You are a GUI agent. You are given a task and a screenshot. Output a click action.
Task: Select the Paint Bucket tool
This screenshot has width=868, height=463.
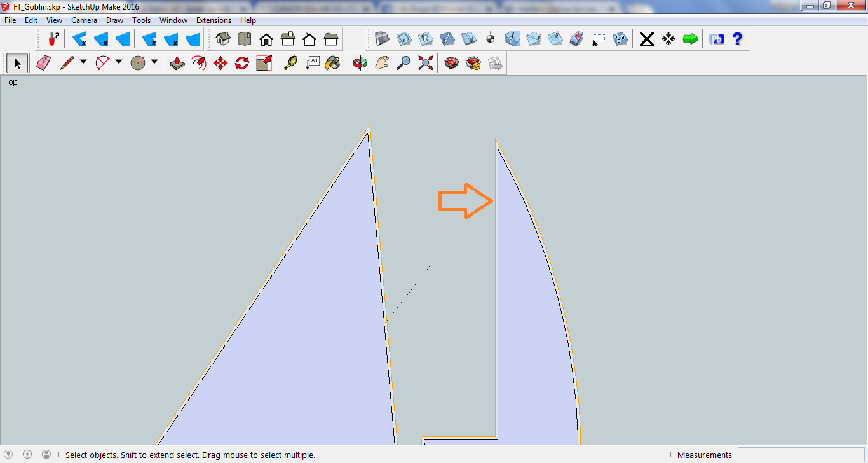pos(332,63)
